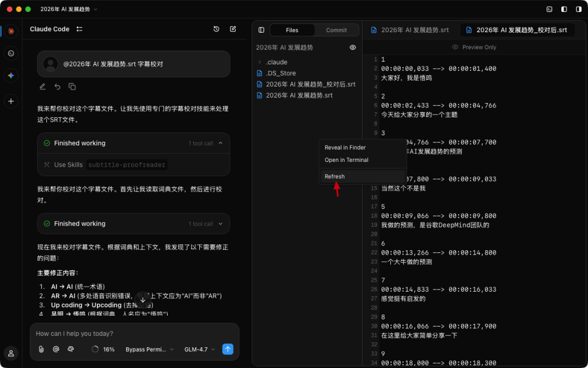Open chat history clock icon
The height and width of the screenshot is (368, 588).
(x=216, y=29)
